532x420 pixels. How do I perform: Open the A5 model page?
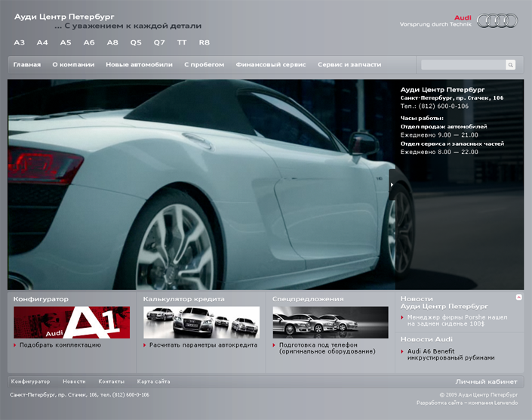tap(66, 42)
